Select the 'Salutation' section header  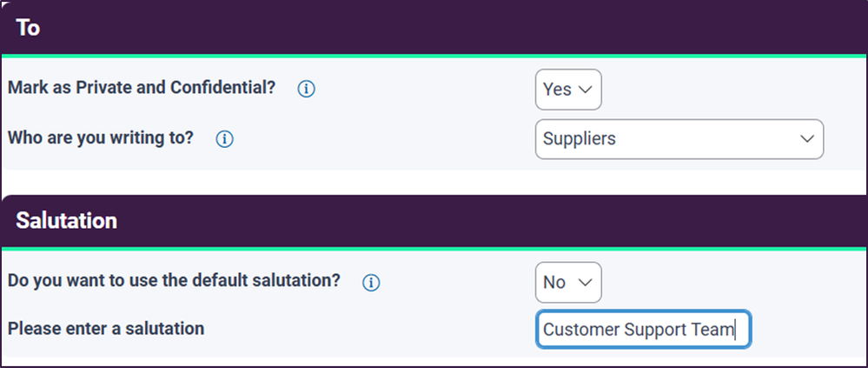(x=434, y=221)
